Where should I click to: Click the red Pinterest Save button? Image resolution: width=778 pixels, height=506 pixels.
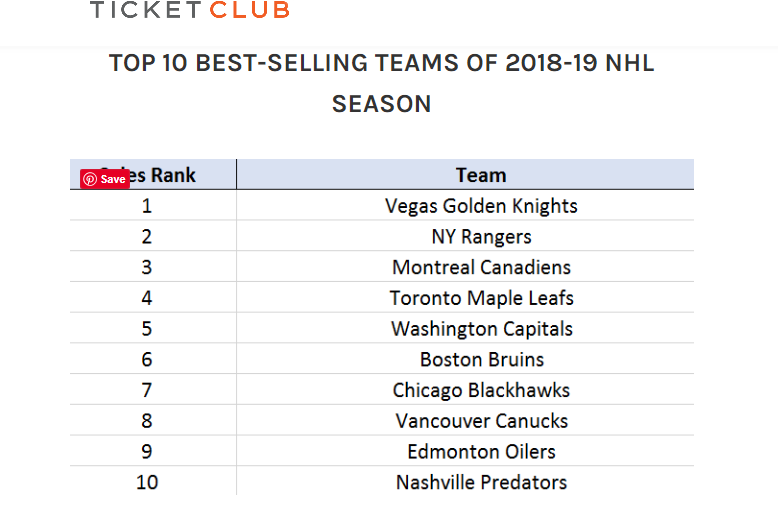(105, 179)
